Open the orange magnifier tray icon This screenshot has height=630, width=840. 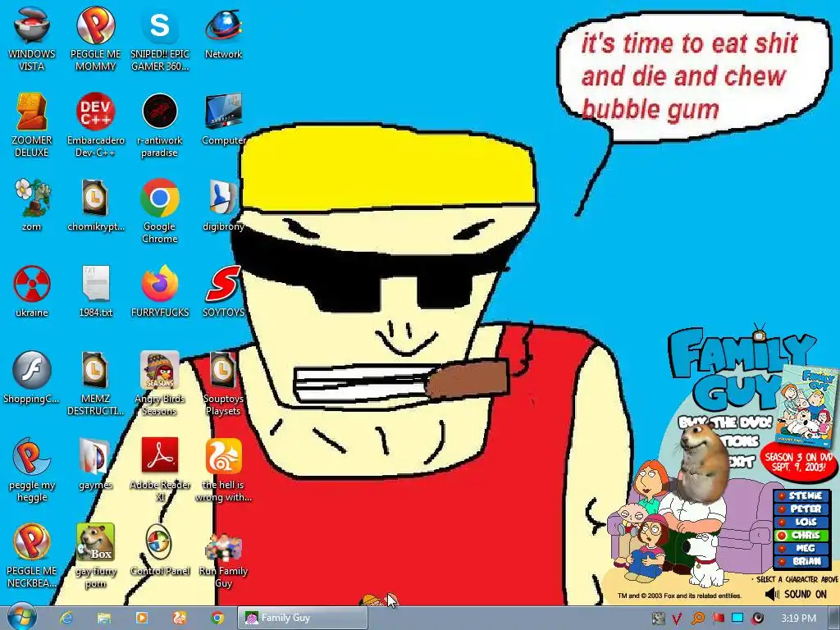tap(697, 619)
